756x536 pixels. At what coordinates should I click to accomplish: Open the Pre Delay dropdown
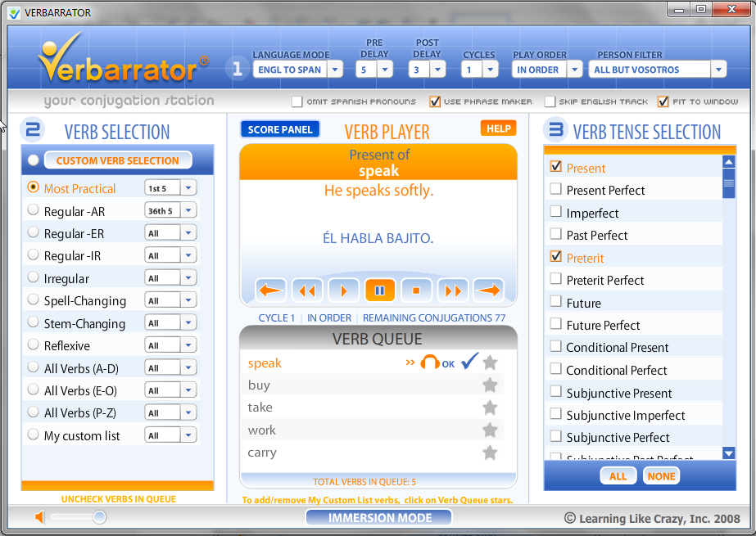pyautogui.click(x=385, y=70)
